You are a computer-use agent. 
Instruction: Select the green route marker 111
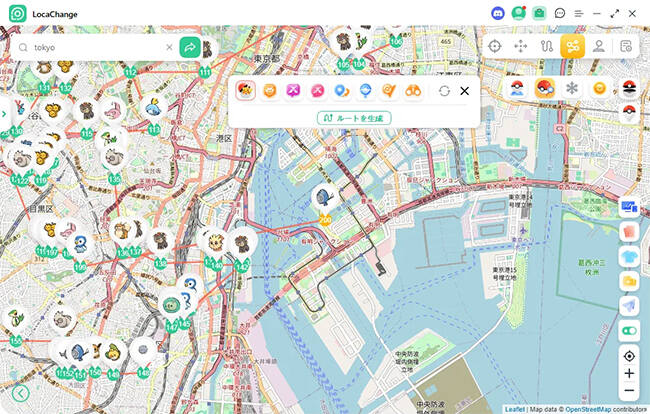tap(205, 73)
